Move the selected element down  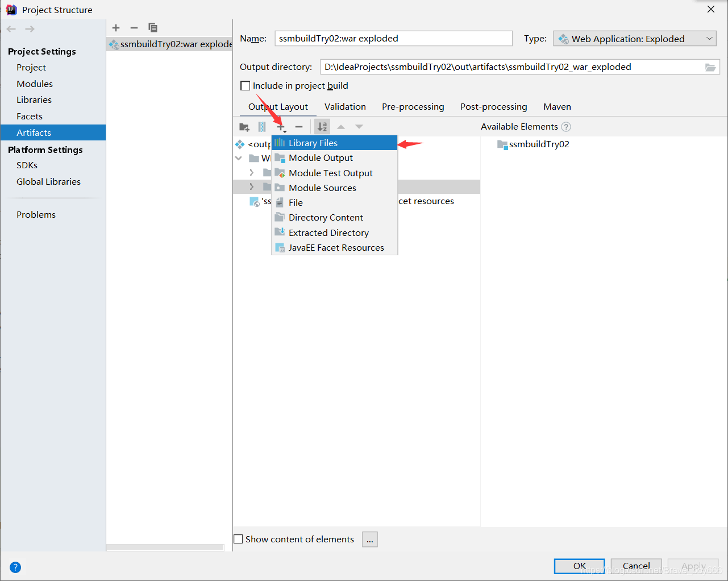(359, 127)
